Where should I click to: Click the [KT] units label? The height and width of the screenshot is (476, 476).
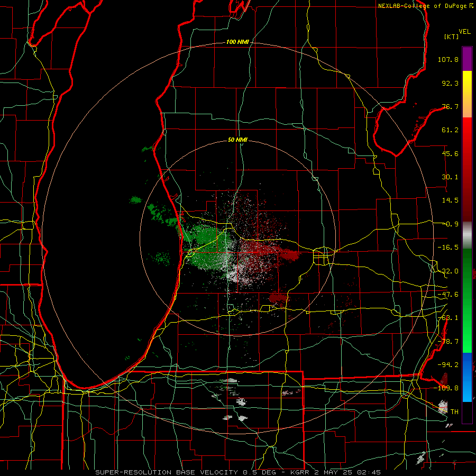click(451, 36)
